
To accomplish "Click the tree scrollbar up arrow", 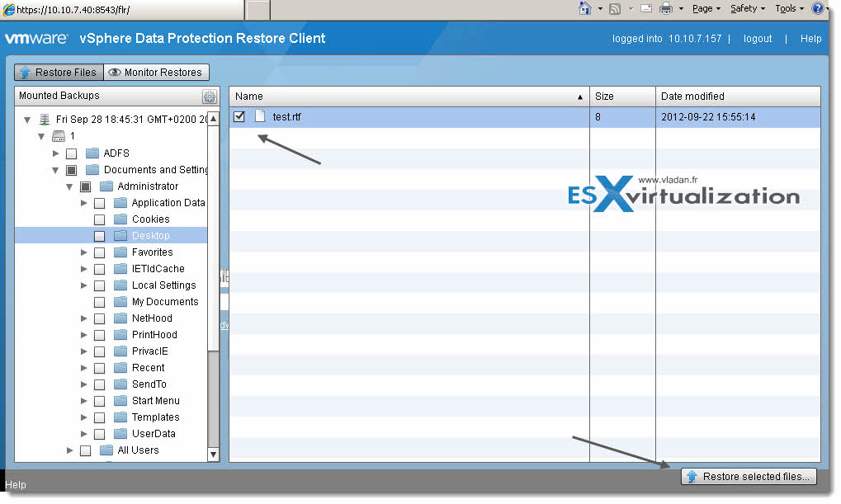I will click(x=214, y=119).
